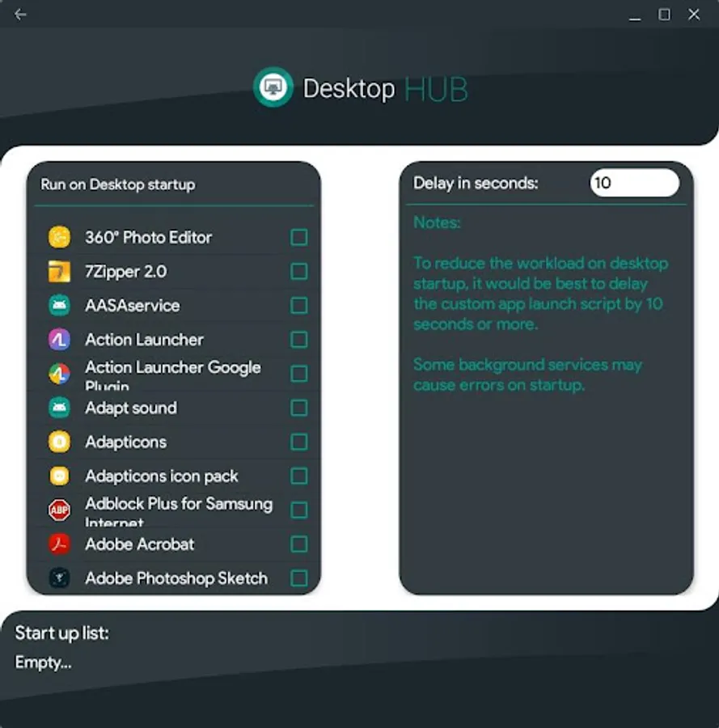Screen dimensions: 719x728
Task: Check the Adapticons icon pack checkbox
Action: 299,476
